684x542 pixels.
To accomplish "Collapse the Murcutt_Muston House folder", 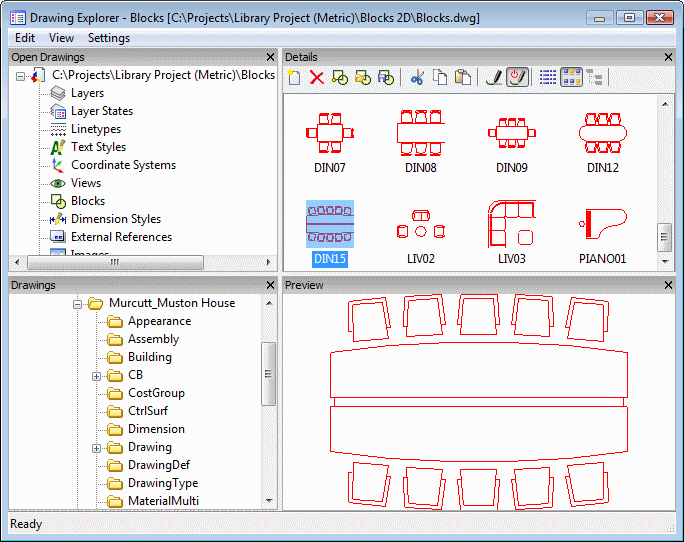I will [x=77, y=304].
